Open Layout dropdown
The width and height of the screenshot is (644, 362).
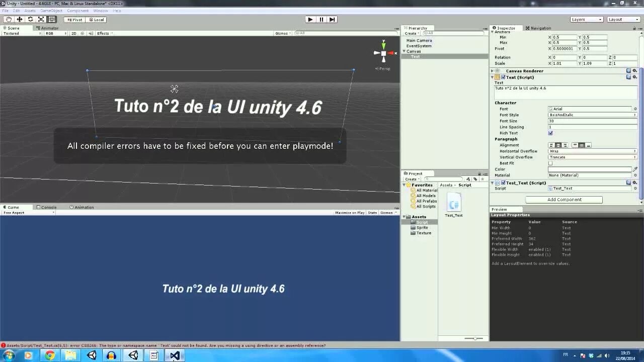coord(623,20)
